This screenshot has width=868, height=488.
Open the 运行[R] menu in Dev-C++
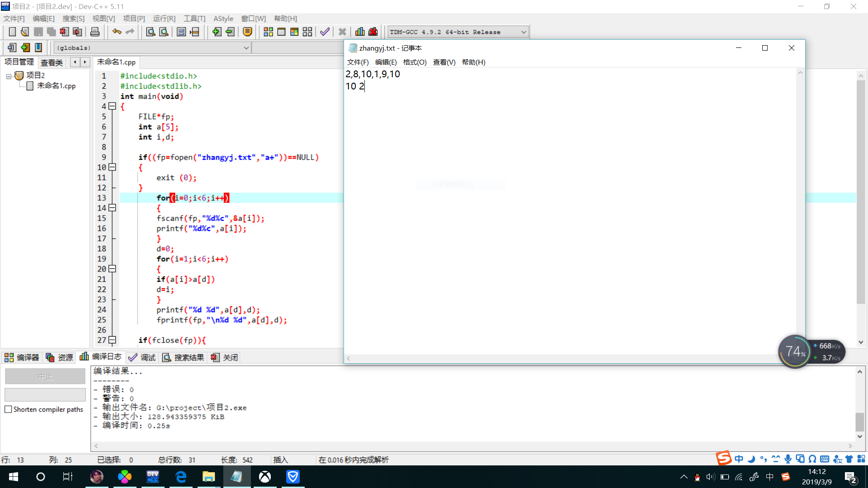pos(164,19)
